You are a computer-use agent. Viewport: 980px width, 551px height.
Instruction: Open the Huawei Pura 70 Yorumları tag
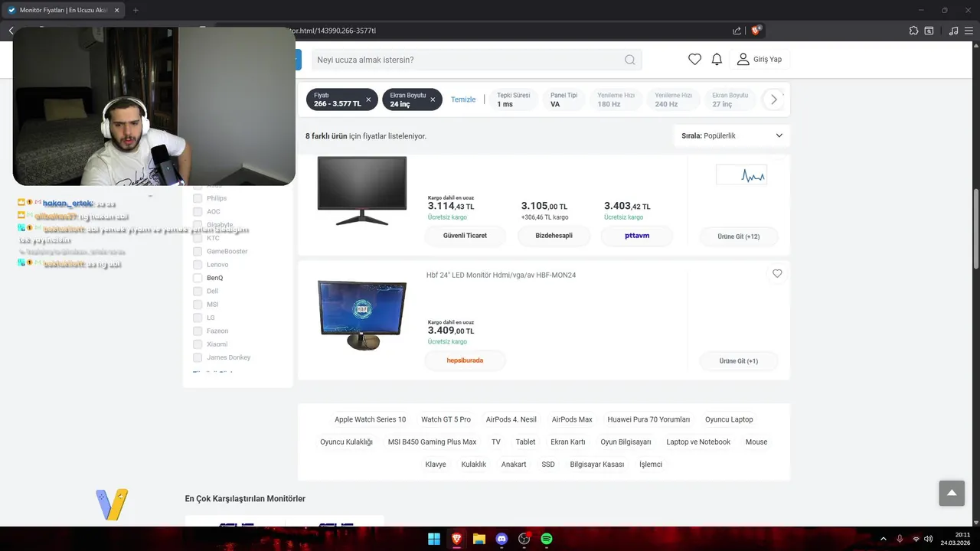pyautogui.click(x=648, y=419)
